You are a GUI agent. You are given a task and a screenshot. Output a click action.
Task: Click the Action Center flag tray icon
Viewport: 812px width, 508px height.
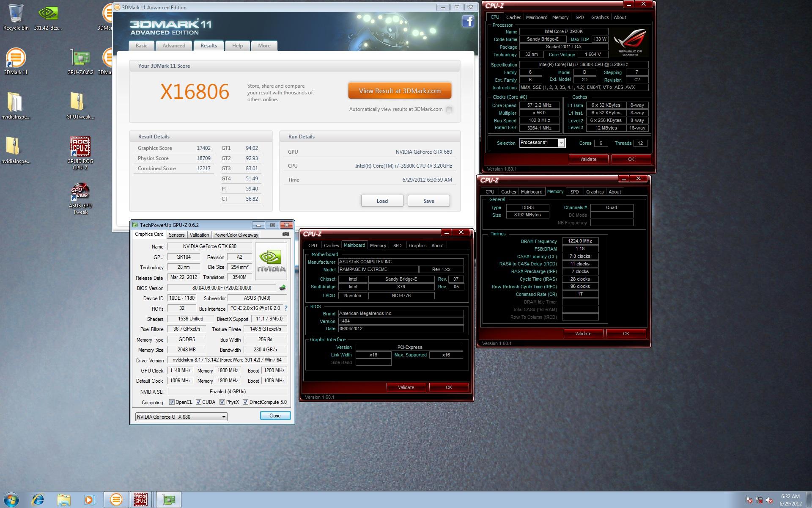[749, 500]
